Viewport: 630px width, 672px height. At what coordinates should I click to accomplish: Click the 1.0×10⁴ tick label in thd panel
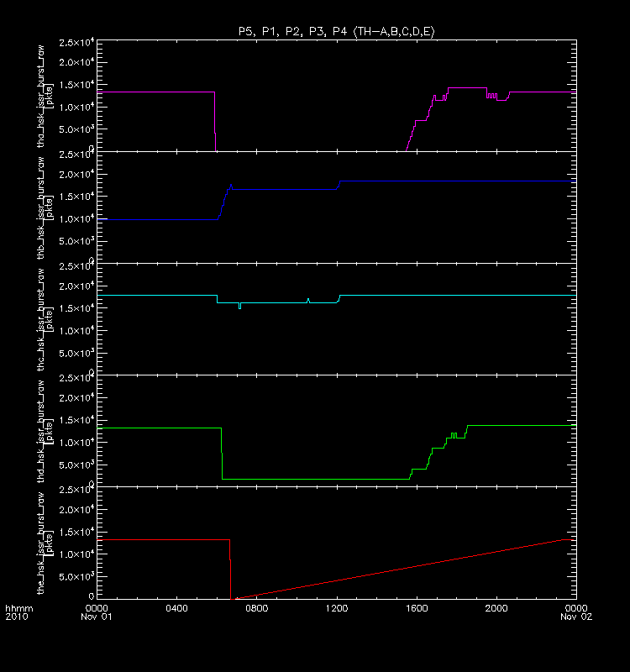76,443
